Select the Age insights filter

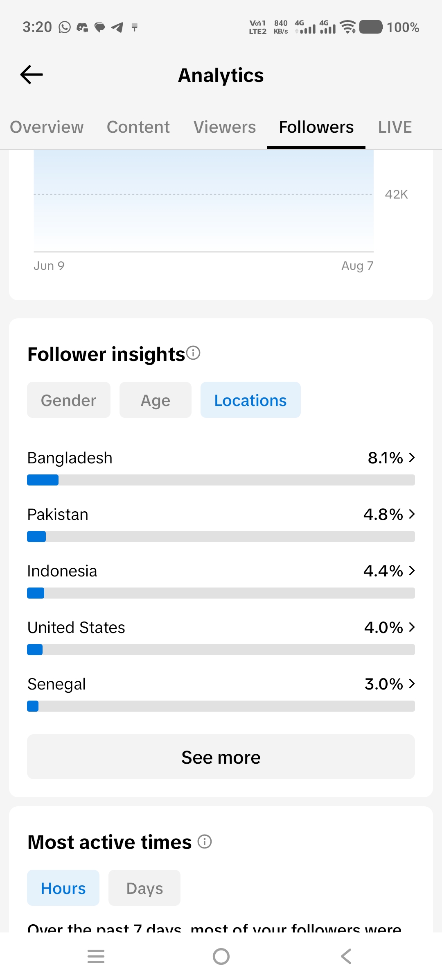click(156, 400)
